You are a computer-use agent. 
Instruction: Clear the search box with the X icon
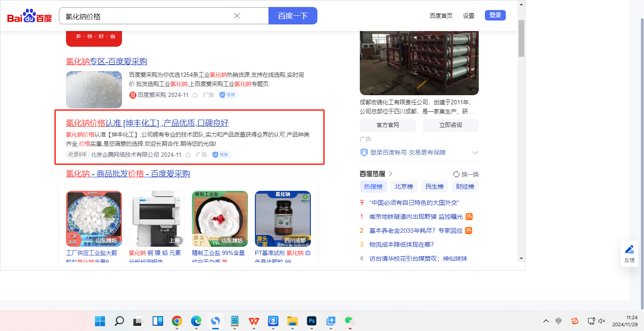[237, 16]
